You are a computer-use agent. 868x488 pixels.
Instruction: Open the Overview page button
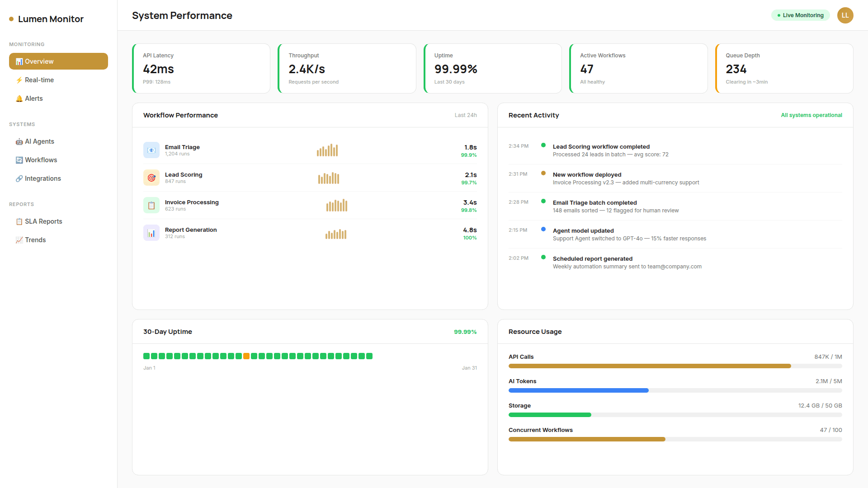click(58, 61)
